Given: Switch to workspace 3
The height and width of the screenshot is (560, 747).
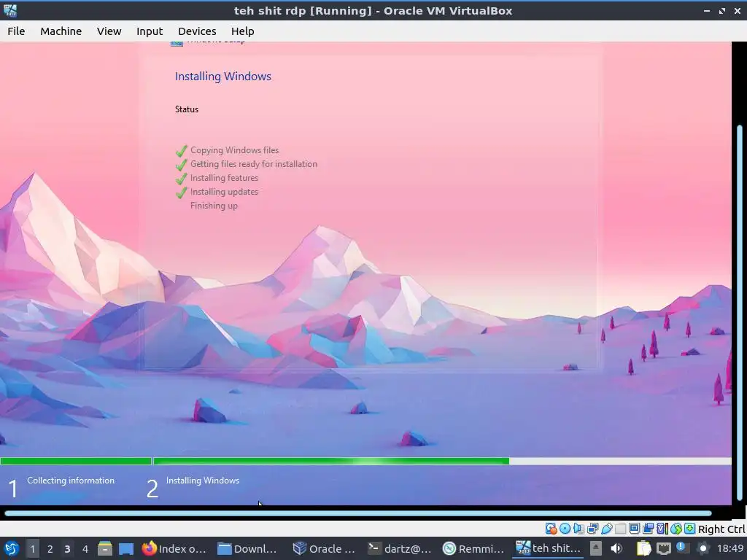Looking at the screenshot, I should click(68, 549).
